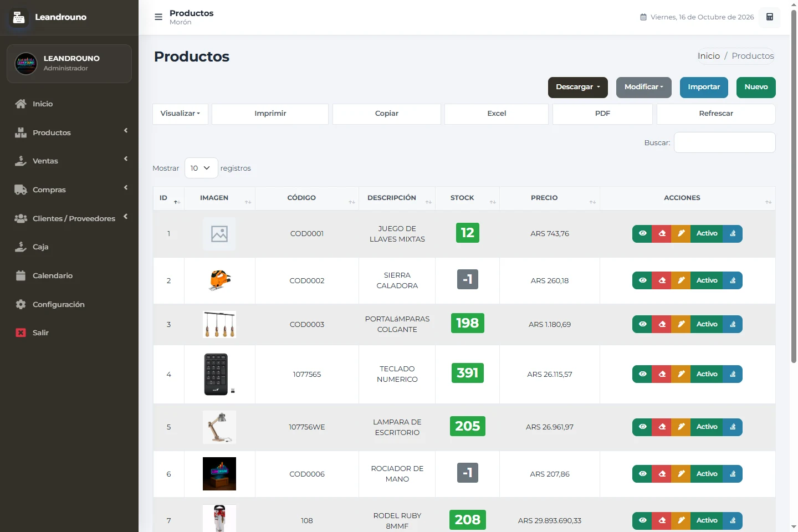Click the blue stock icon for COD0006

pyautogui.click(x=733, y=474)
